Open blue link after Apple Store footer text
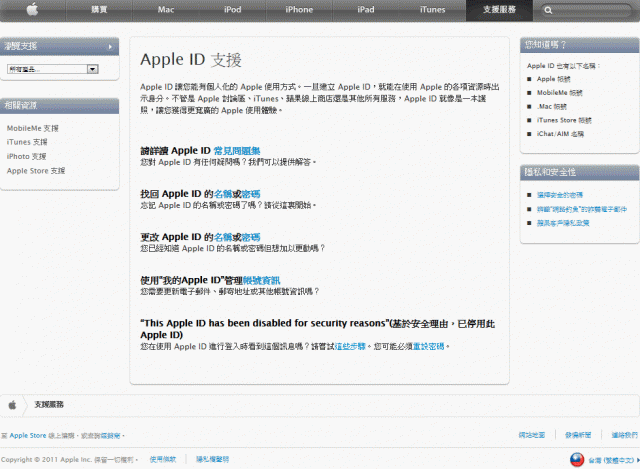 click(110, 436)
